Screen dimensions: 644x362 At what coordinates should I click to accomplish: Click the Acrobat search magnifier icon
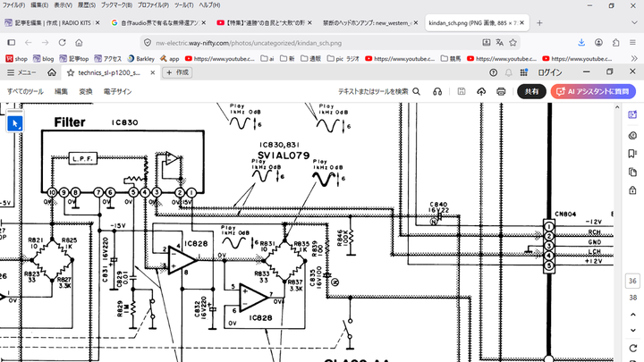pyautogui.click(x=416, y=91)
